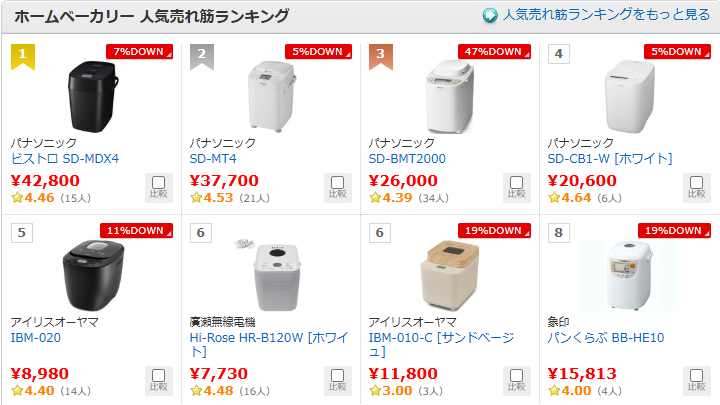Click the star rating 4.46 of SD-MDX4

pos(33,198)
